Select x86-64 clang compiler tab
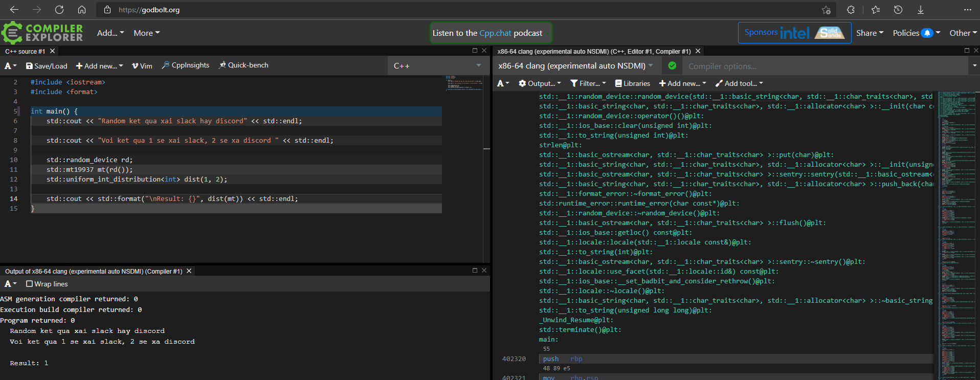This screenshot has height=380, width=980. point(594,51)
